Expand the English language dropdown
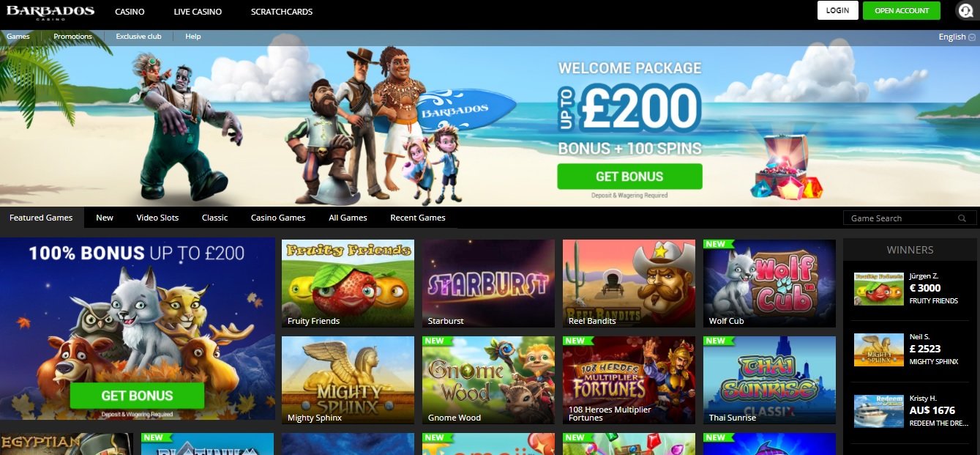This screenshot has width=980, height=455. pyautogui.click(x=957, y=37)
